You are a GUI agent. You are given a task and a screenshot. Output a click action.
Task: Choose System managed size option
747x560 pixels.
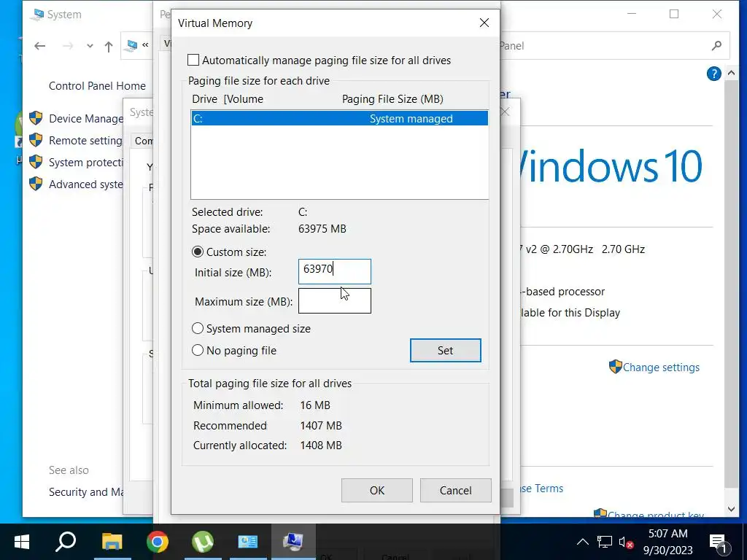(197, 329)
